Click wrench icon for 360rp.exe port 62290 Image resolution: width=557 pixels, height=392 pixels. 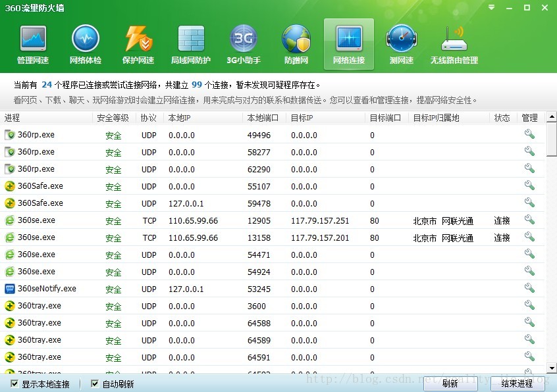[529, 168]
